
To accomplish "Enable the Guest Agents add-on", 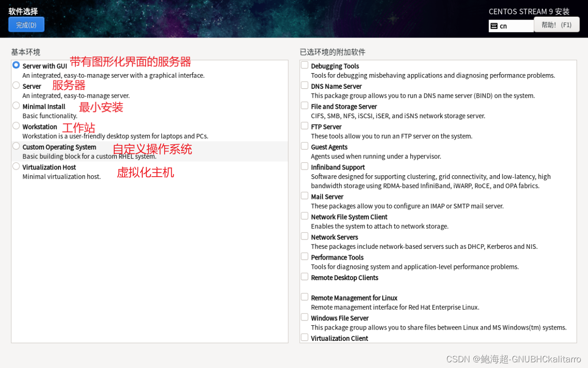I will (304, 145).
